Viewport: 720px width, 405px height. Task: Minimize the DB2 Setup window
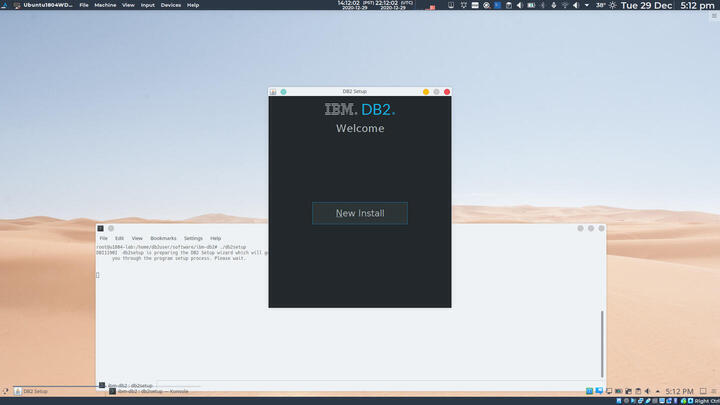(x=426, y=92)
